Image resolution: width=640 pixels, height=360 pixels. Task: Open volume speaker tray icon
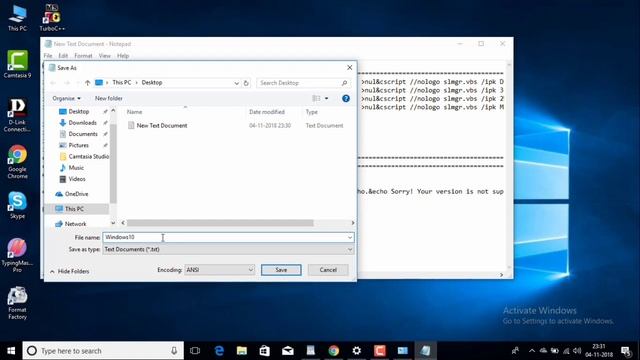(577, 351)
